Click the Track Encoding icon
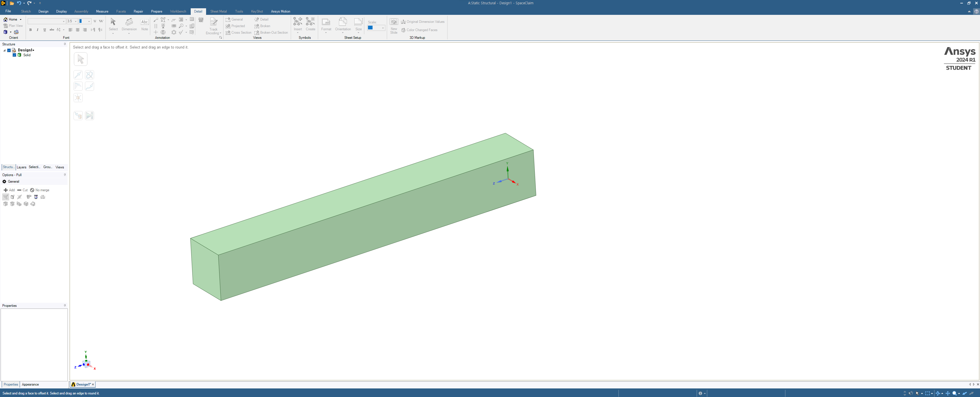This screenshot has width=980, height=397. [214, 22]
